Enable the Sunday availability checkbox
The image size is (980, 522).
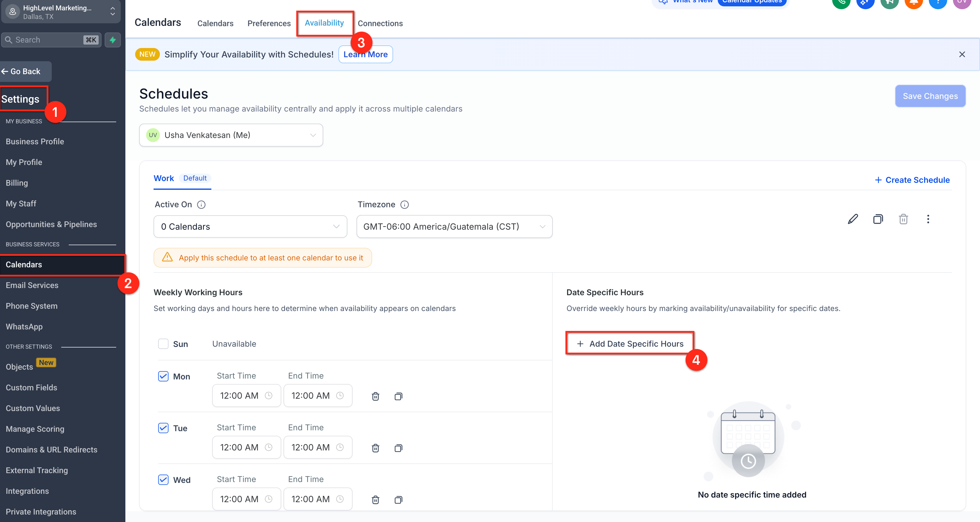pyautogui.click(x=163, y=344)
